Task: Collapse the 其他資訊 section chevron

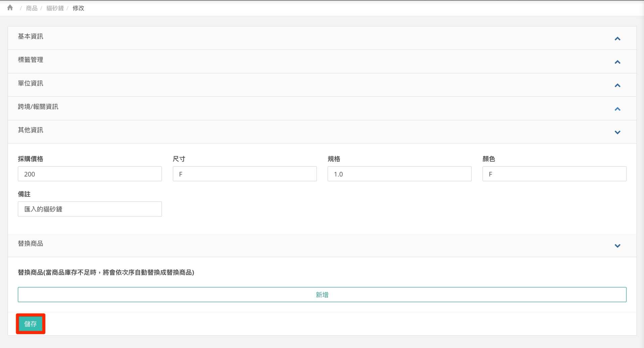Action: click(x=617, y=132)
